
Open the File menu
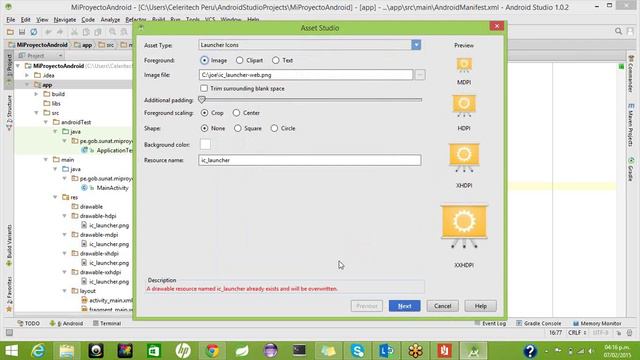coord(11,20)
